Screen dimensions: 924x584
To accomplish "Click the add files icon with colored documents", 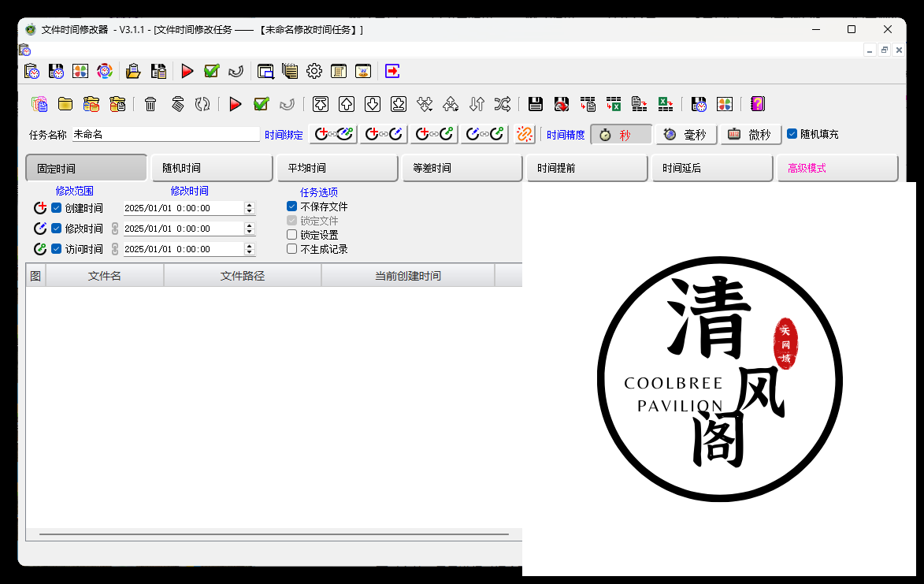I will click(x=39, y=104).
